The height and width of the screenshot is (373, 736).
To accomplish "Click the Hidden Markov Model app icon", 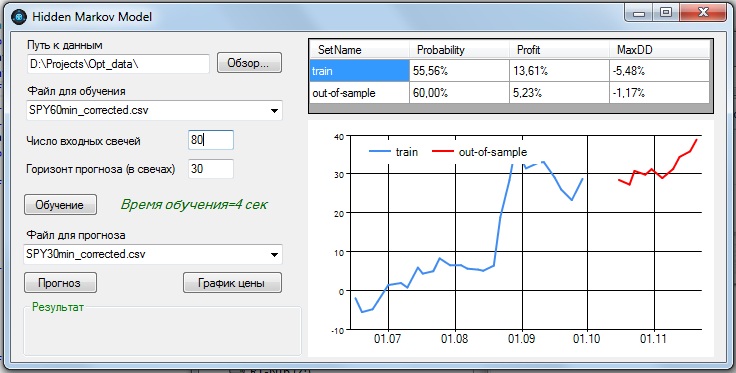I will [18, 16].
